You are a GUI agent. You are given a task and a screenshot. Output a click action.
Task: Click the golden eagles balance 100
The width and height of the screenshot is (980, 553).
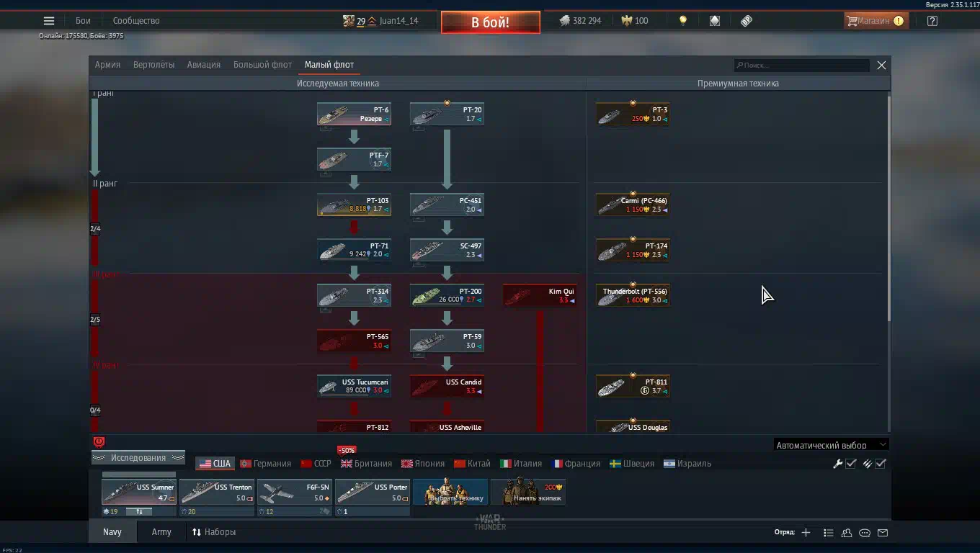click(635, 21)
